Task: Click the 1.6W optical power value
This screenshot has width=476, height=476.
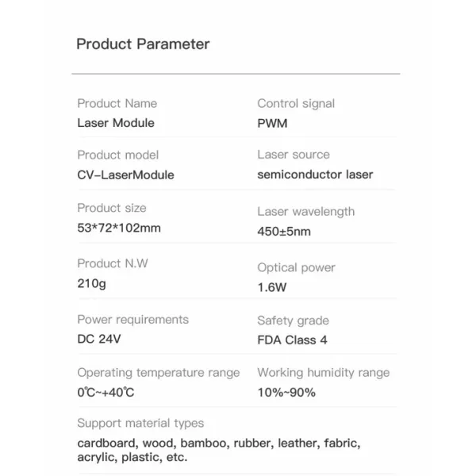Action: pos(272,287)
